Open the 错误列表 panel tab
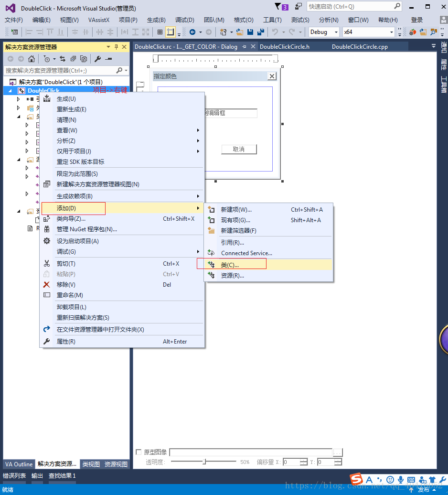Viewport: 448px width, 495px height. [14, 475]
